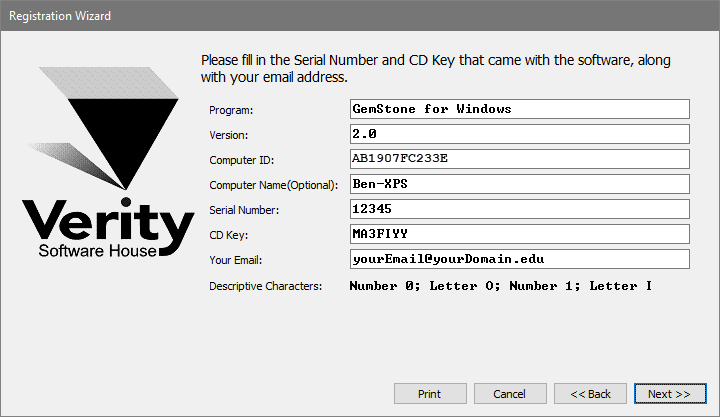Click the 'Computer Name(Optional):' label

275,185
